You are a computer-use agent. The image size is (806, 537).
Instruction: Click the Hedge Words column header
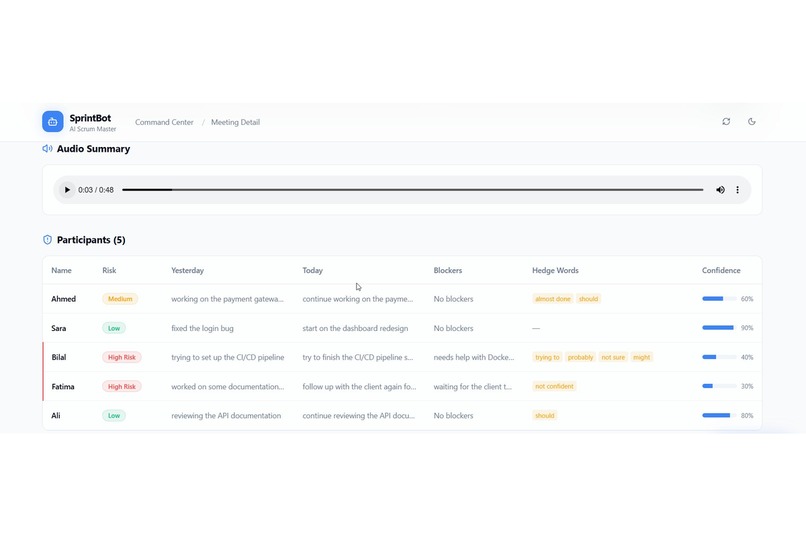point(555,270)
